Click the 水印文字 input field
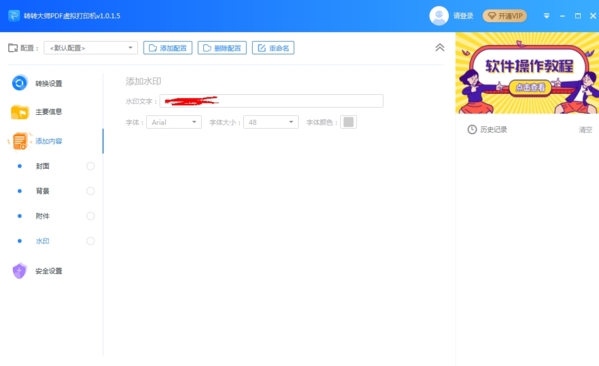 coord(271,101)
